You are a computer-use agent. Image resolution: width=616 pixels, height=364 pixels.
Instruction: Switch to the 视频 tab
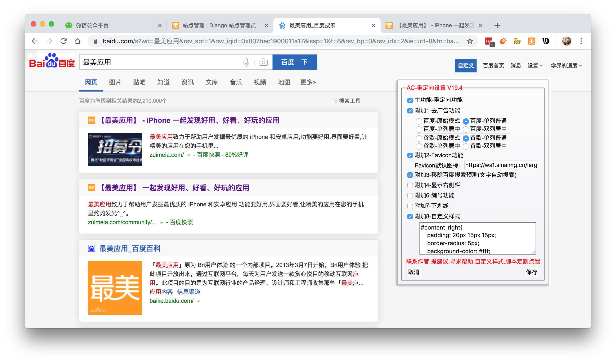(x=260, y=82)
